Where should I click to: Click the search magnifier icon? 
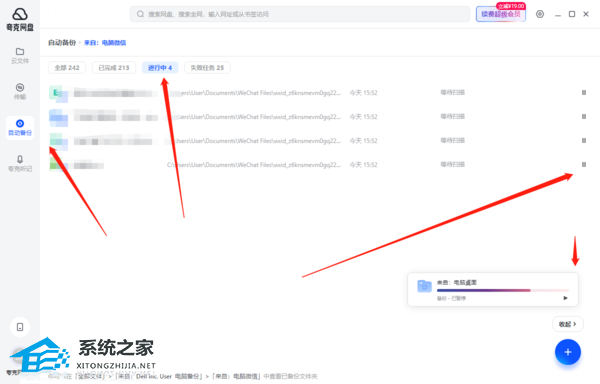[x=140, y=14]
